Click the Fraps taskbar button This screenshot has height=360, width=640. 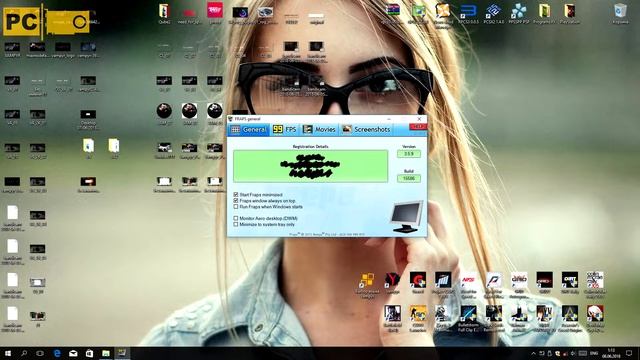pos(122,353)
